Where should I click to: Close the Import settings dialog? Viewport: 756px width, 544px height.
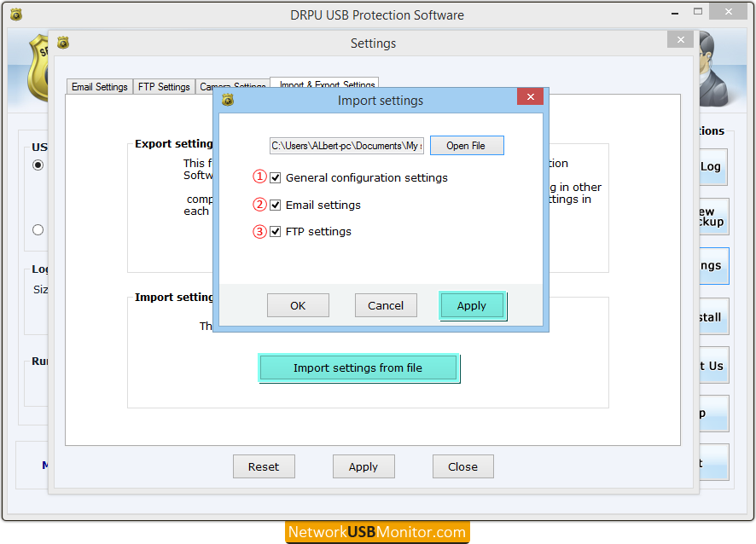[x=531, y=97]
